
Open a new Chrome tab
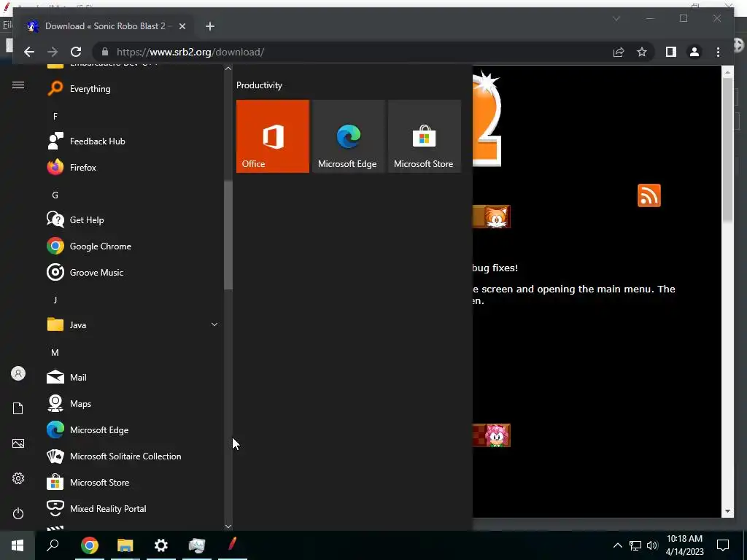click(x=210, y=26)
